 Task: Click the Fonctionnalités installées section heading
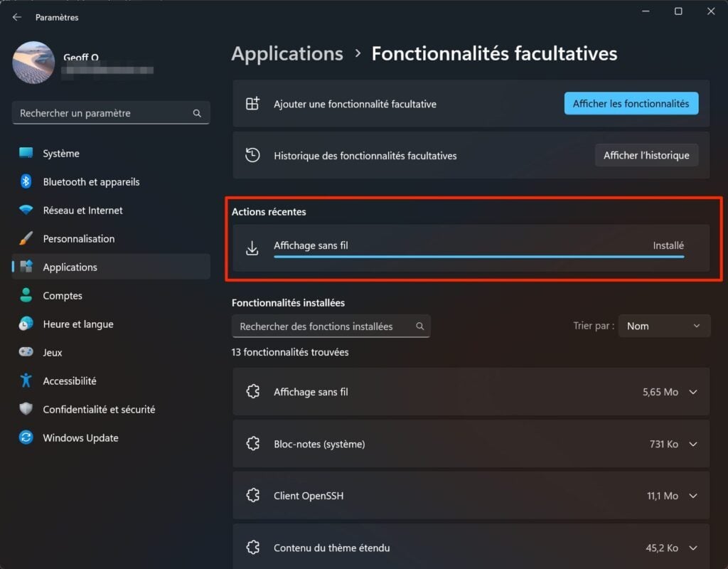click(289, 303)
